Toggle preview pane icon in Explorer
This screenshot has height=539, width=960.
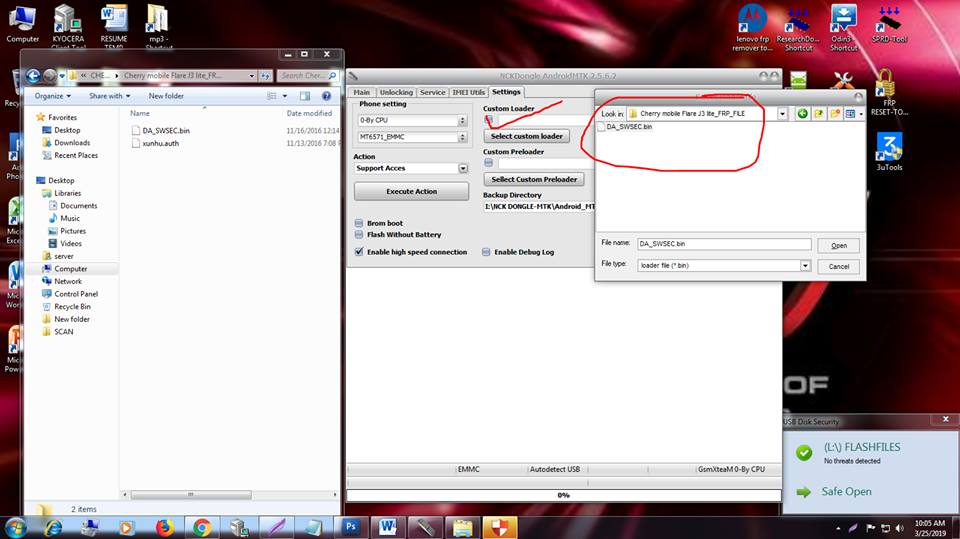[305, 96]
